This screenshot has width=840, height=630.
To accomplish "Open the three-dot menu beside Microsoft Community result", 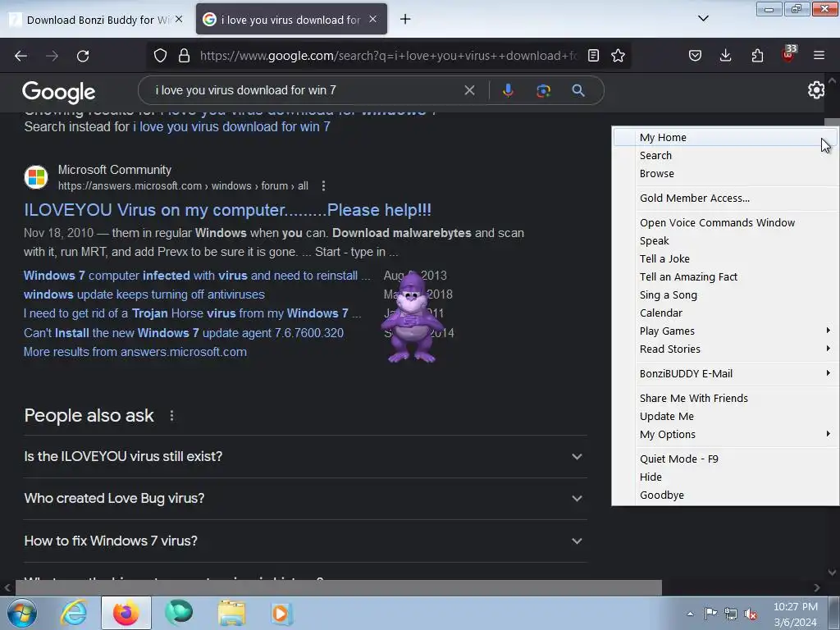I will point(323,186).
